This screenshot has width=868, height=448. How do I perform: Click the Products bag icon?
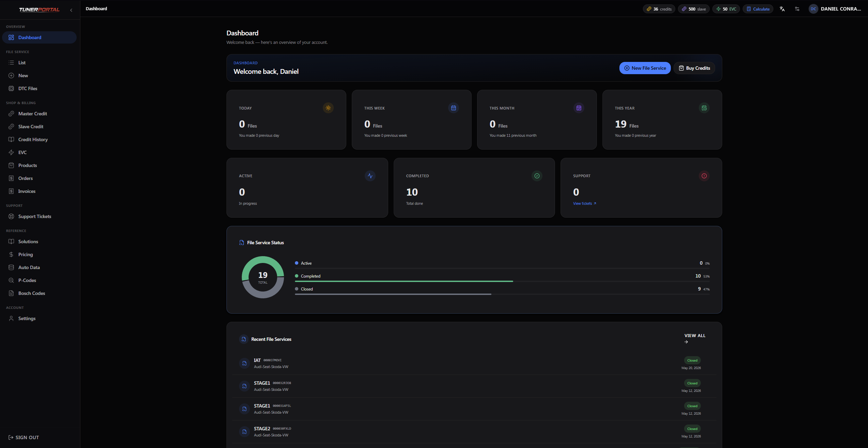click(11, 165)
